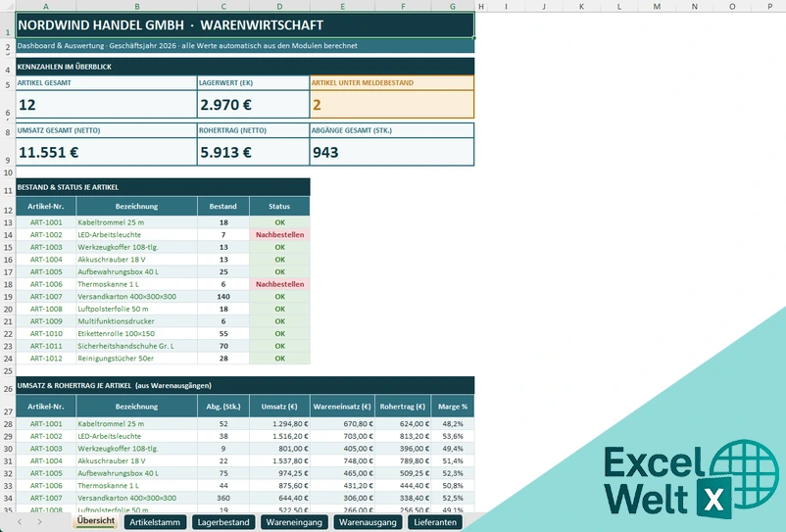Viewport: 786px width, 532px height.
Task: Click the 'Status' column heading
Action: [279, 207]
